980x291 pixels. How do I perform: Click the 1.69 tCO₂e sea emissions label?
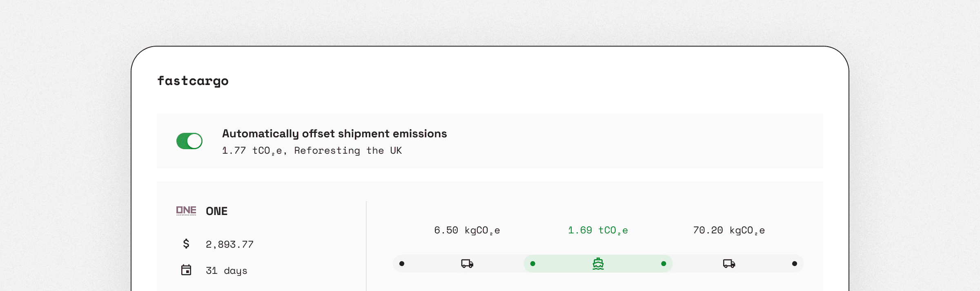tap(597, 230)
